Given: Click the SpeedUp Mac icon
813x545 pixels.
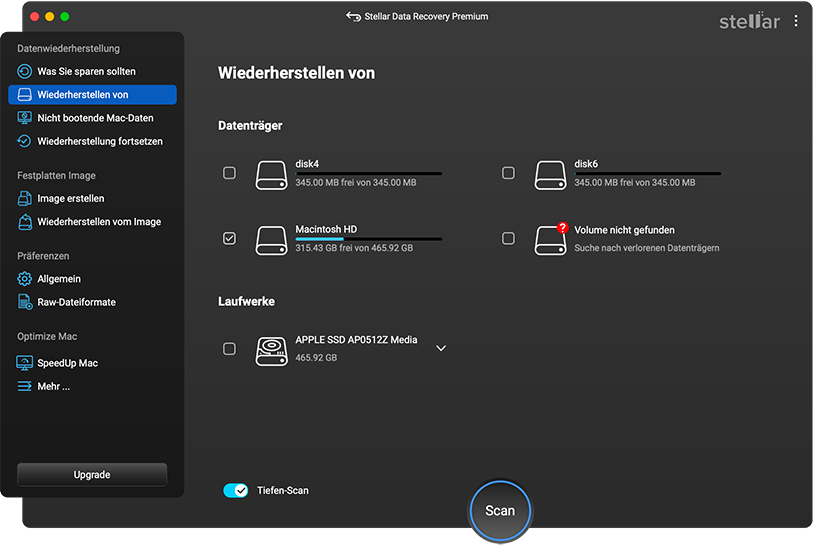Looking at the screenshot, I should point(25,363).
